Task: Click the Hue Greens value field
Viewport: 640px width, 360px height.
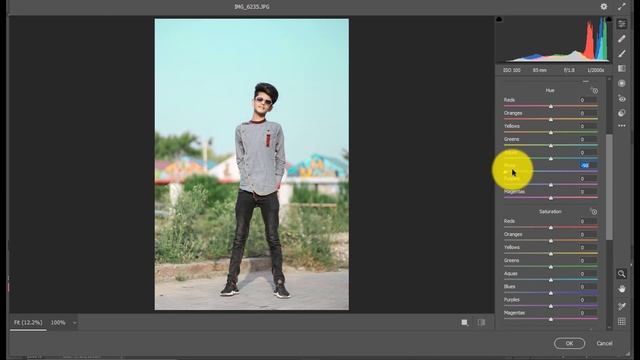Action: point(588,139)
